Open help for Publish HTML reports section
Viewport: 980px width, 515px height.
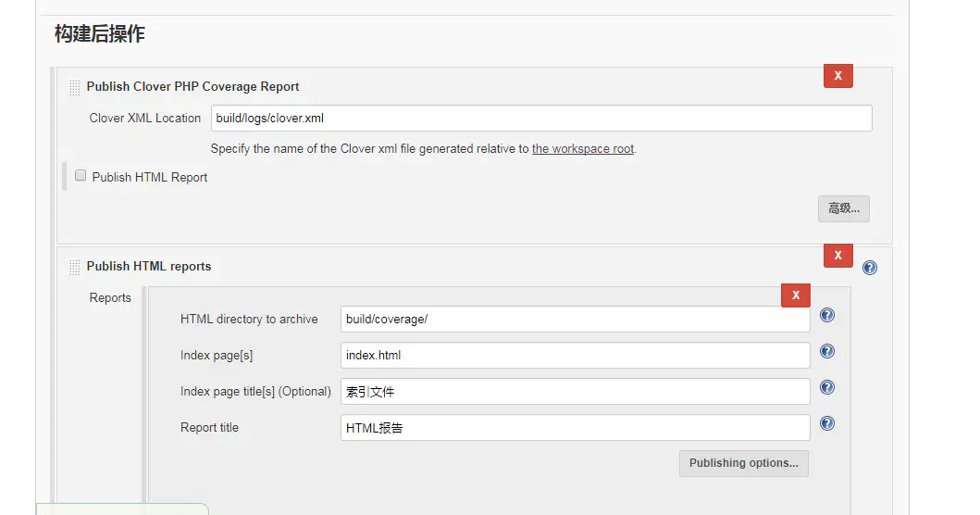click(x=869, y=268)
